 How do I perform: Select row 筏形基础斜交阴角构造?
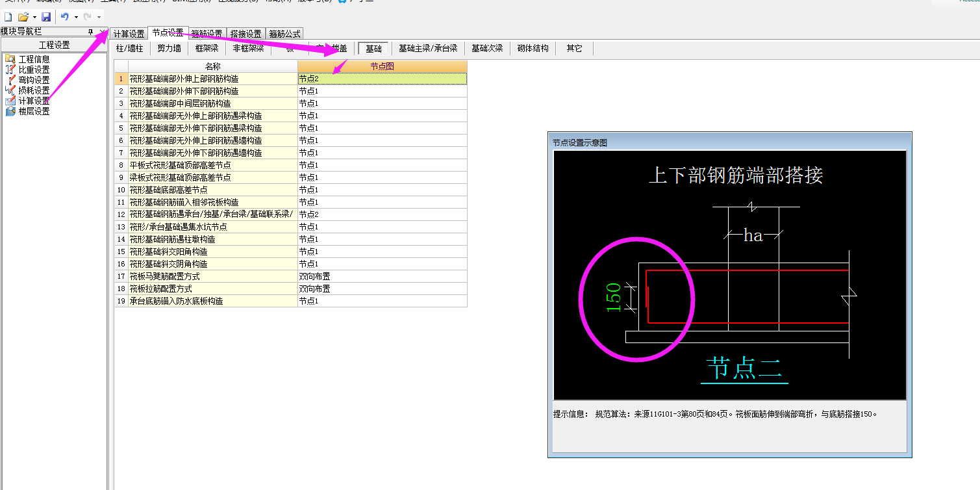pos(213,264)
